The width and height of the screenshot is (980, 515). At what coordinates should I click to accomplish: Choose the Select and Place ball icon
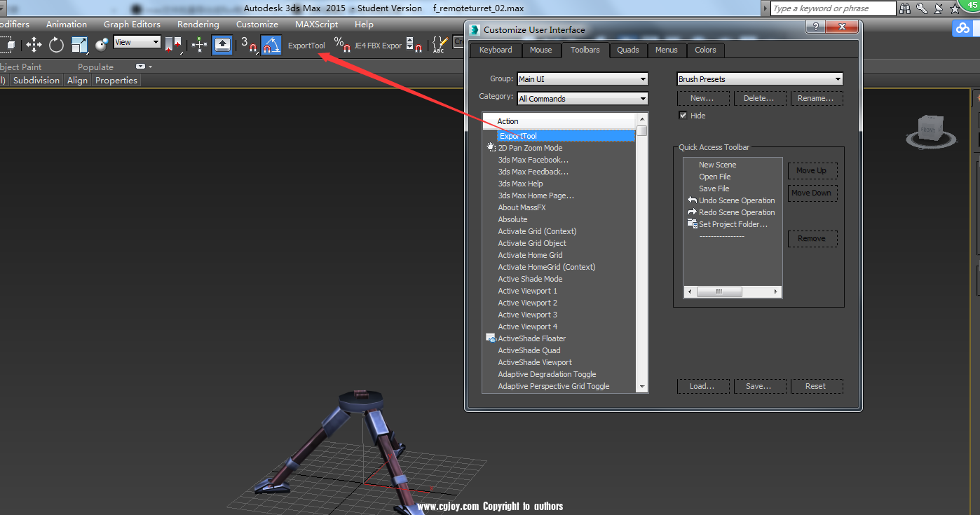coord(102,45)
